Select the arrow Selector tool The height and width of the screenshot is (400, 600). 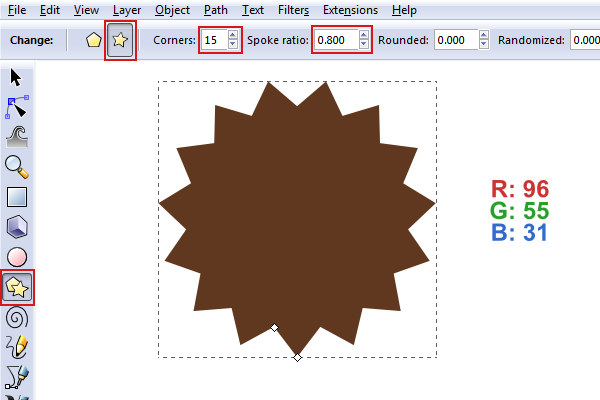pyautogui.click(x=18, y=78)
